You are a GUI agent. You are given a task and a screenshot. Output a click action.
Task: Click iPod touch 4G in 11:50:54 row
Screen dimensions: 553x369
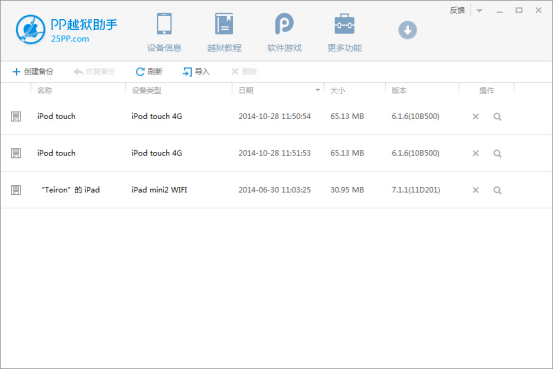tap(157, 116)
